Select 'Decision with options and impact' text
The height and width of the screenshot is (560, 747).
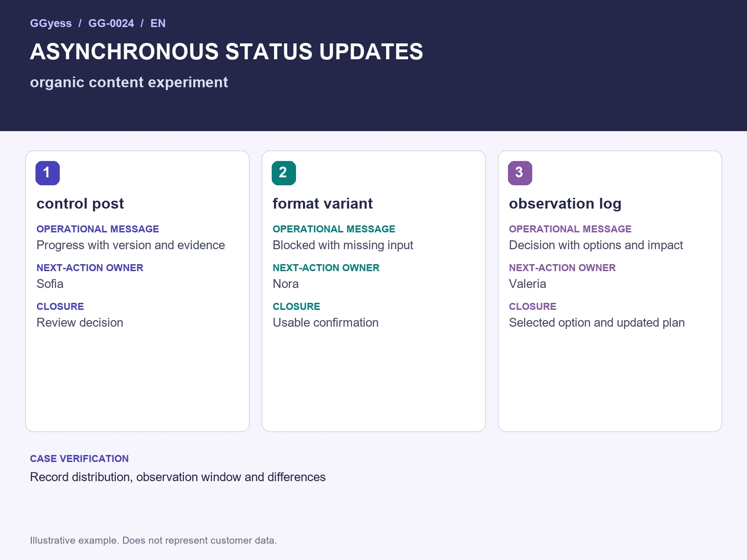(x=596, y=245)
